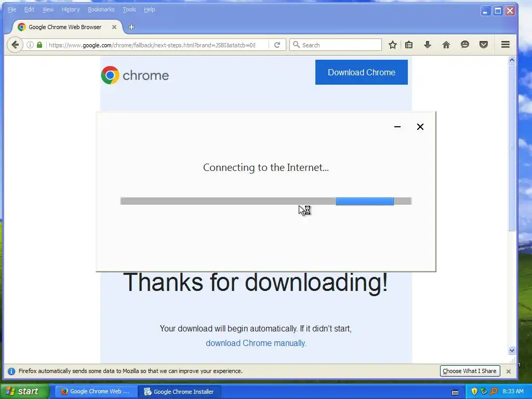532x399 pixels.
Task: Click the 'Connecting to the Internet...' text
Action: (265, 167)
